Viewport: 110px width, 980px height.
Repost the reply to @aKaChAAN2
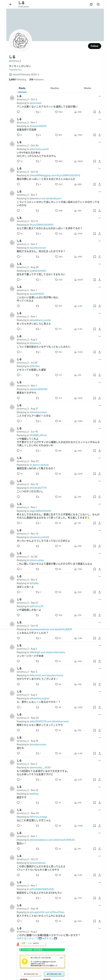37,280
